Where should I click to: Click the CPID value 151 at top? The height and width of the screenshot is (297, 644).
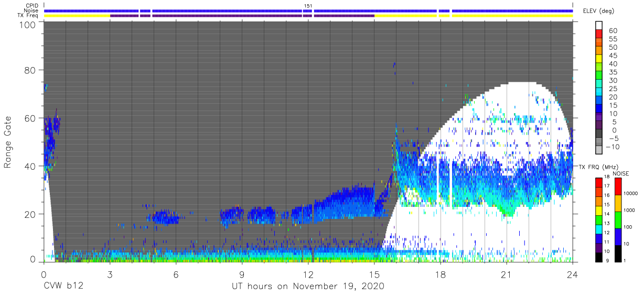point(308,6)
